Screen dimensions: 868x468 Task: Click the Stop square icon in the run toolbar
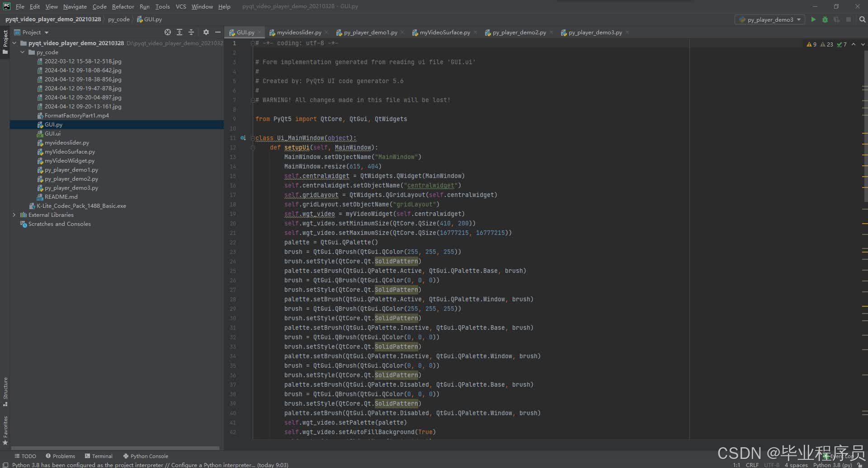coord(849,19)
